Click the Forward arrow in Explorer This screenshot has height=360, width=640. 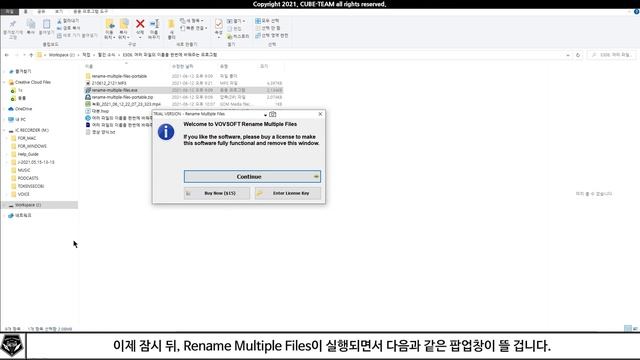[16, 55]
